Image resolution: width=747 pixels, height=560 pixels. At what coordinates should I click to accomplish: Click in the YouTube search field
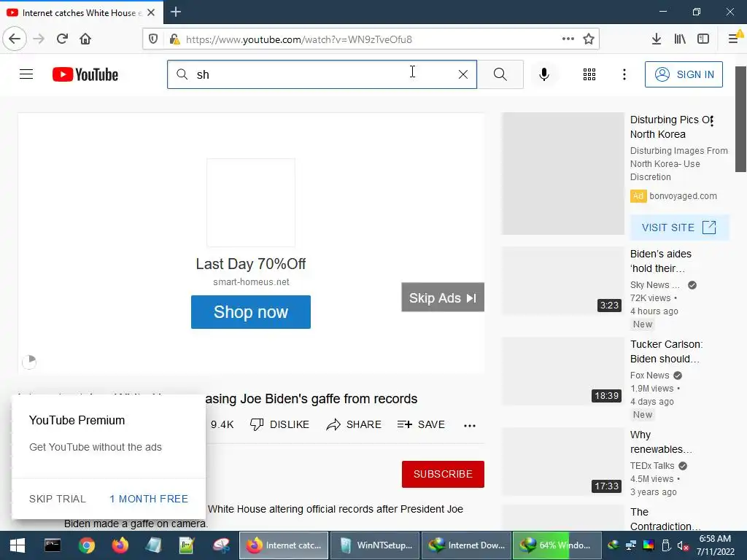click(322, 74)
